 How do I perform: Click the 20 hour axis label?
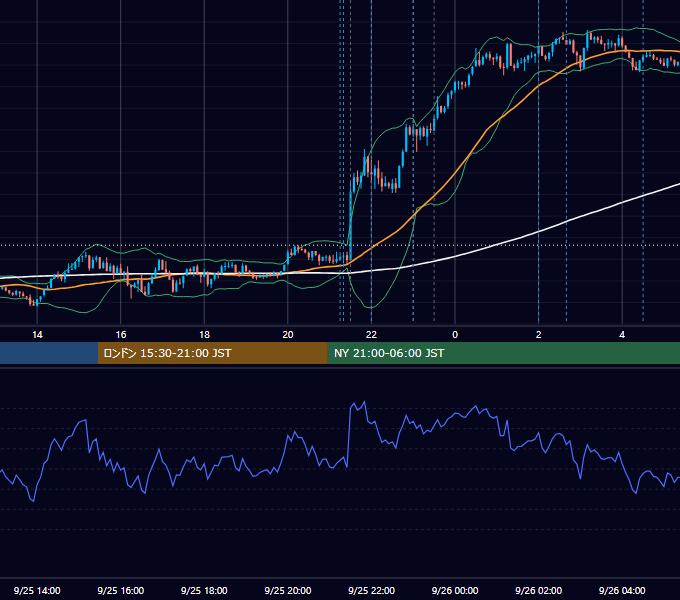[x=288, y=335]
